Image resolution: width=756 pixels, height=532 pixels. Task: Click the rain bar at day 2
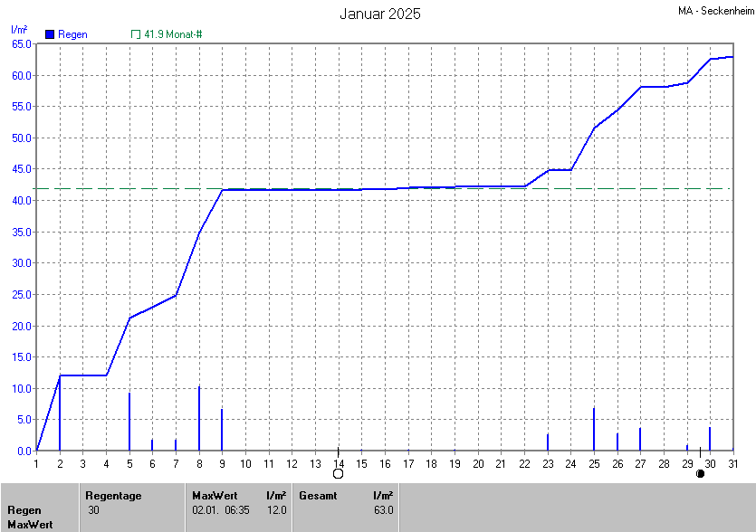tap(60, 413)
